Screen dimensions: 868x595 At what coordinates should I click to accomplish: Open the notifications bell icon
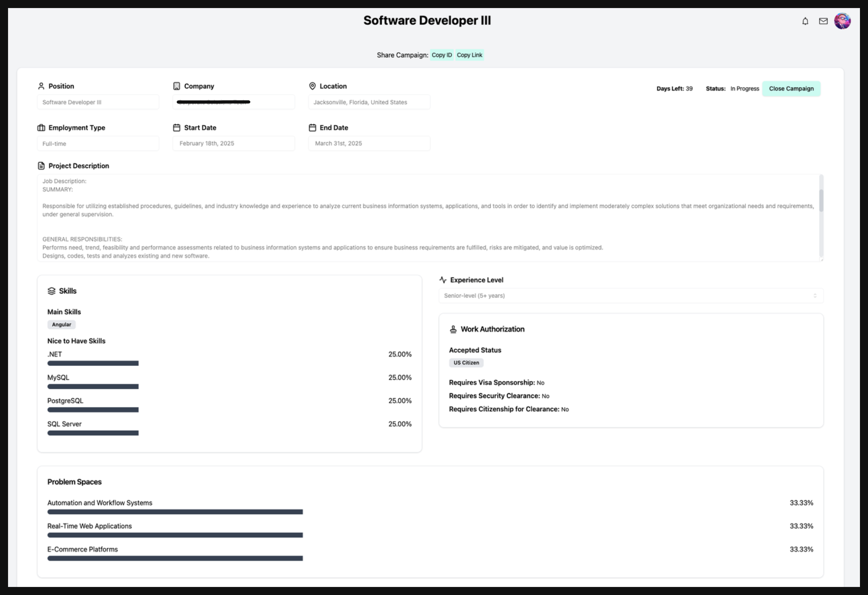(x=805, y=21)
